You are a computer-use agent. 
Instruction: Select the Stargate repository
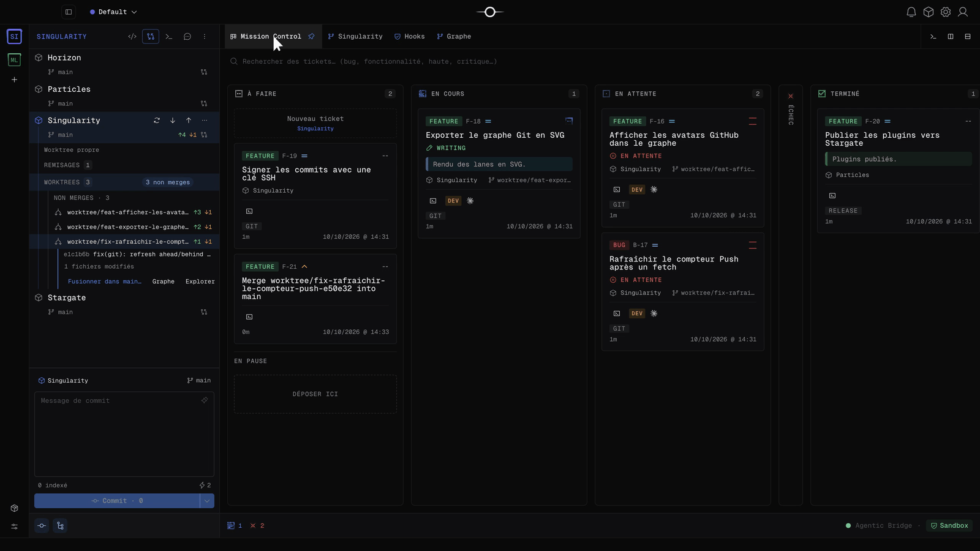pos(67,298)
